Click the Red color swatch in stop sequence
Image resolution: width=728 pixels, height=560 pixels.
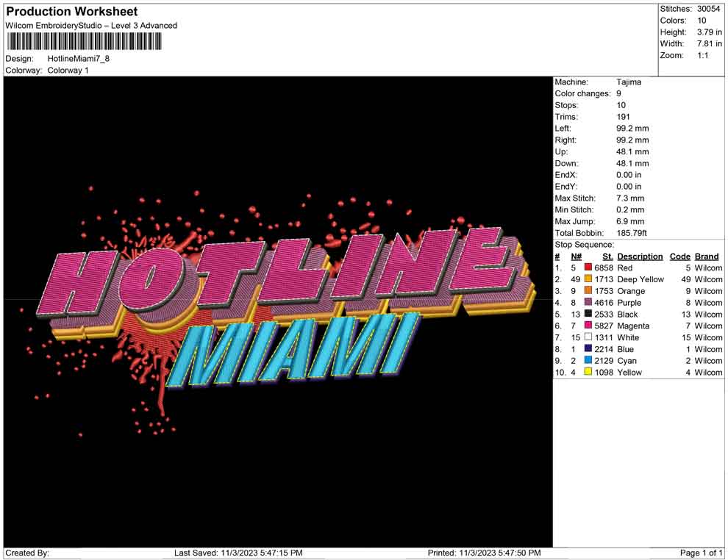[588, 268]
